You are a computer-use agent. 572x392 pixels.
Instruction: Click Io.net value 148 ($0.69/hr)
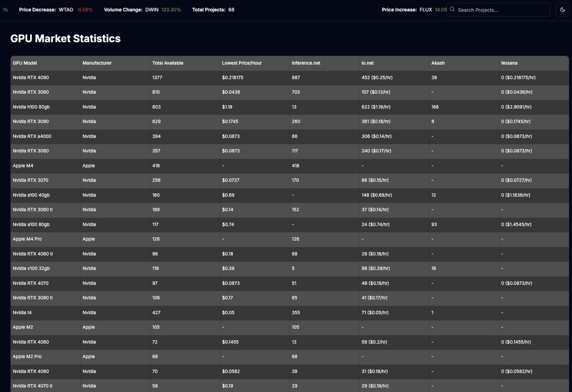376,195
